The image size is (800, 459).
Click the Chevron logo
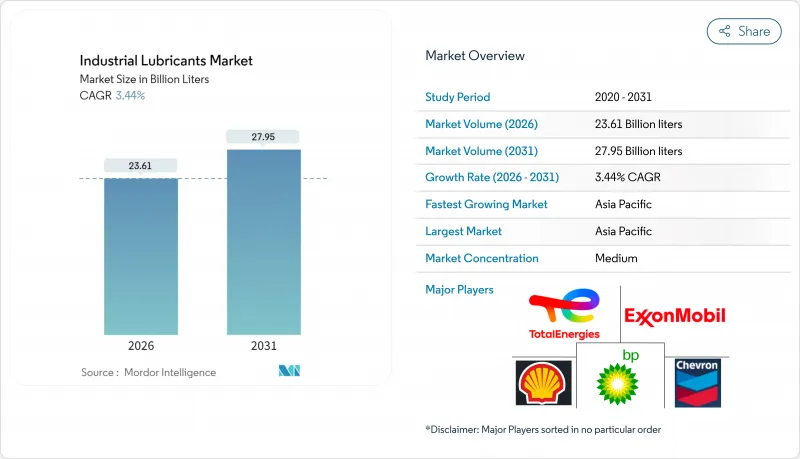(x=696, y=380)
